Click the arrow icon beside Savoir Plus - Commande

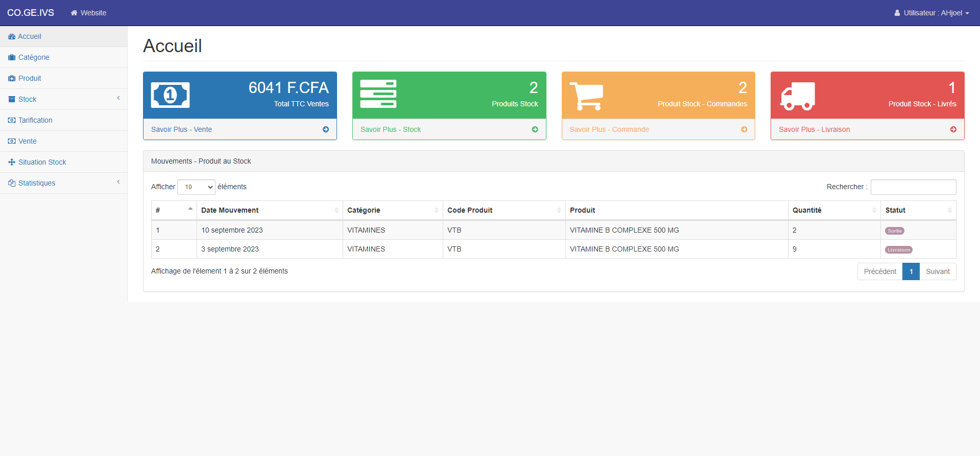click(x=744, y=129)
